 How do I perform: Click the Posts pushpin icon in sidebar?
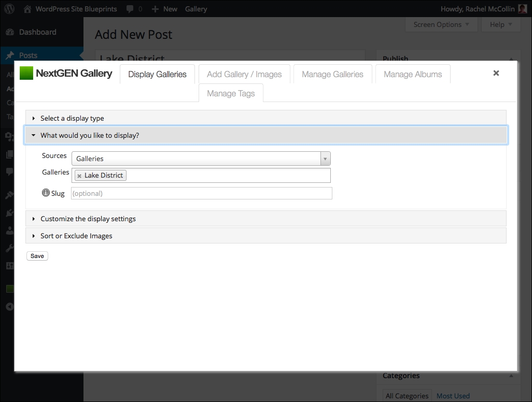[x=10, y=55]
